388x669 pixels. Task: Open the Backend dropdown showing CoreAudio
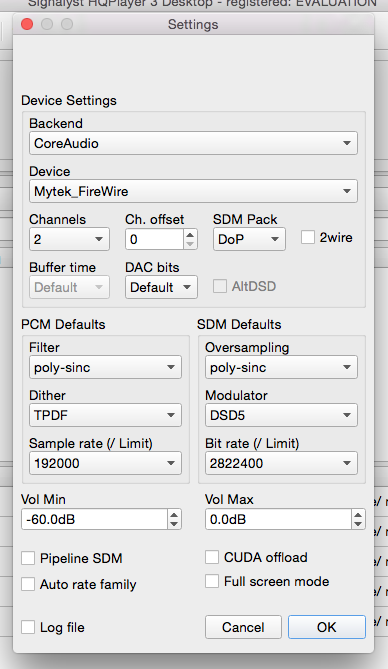(x=193, y=143)
